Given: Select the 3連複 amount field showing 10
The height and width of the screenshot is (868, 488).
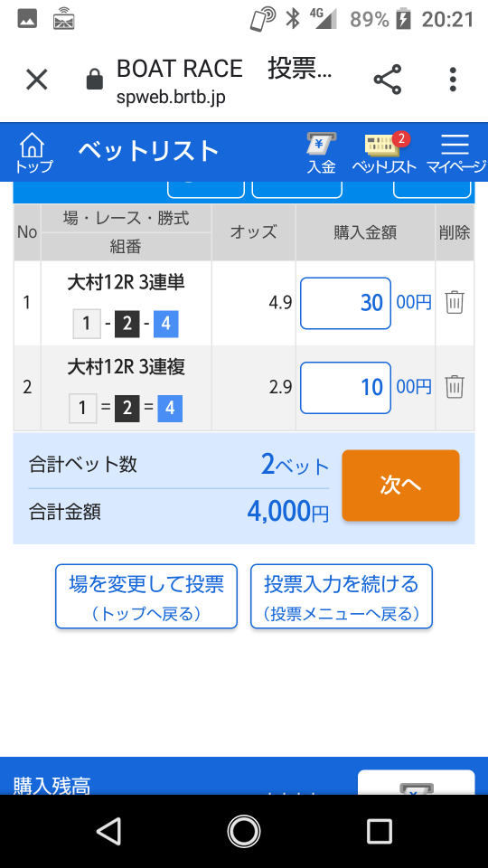Looking at the screenshot, I should click(x=345, y=388).
